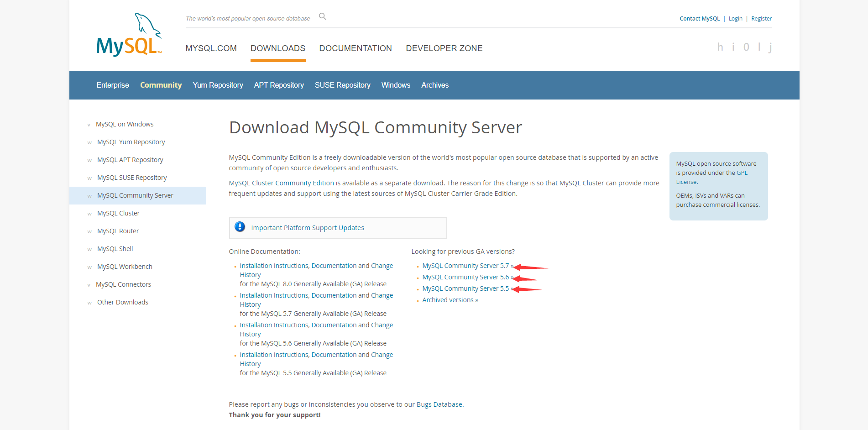Select Archives in the blue submenu
Viewport: 868px width, 430px height.
(x=434, y=85)
